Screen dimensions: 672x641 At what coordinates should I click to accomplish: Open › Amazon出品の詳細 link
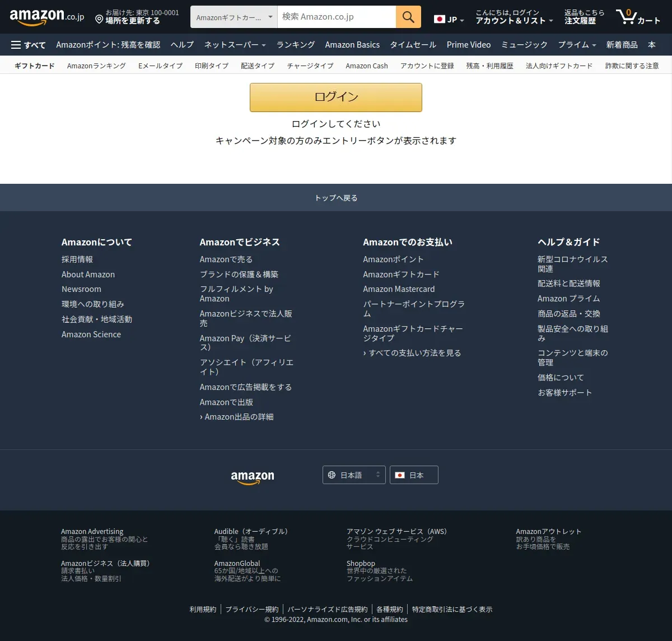pos(237,417)
